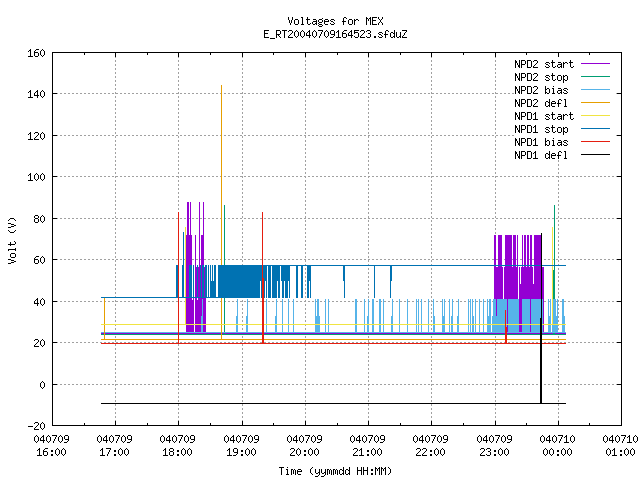Click the 040709 16:00 time tick label
This screenshot has height=480, width=640.
[51, 446]
